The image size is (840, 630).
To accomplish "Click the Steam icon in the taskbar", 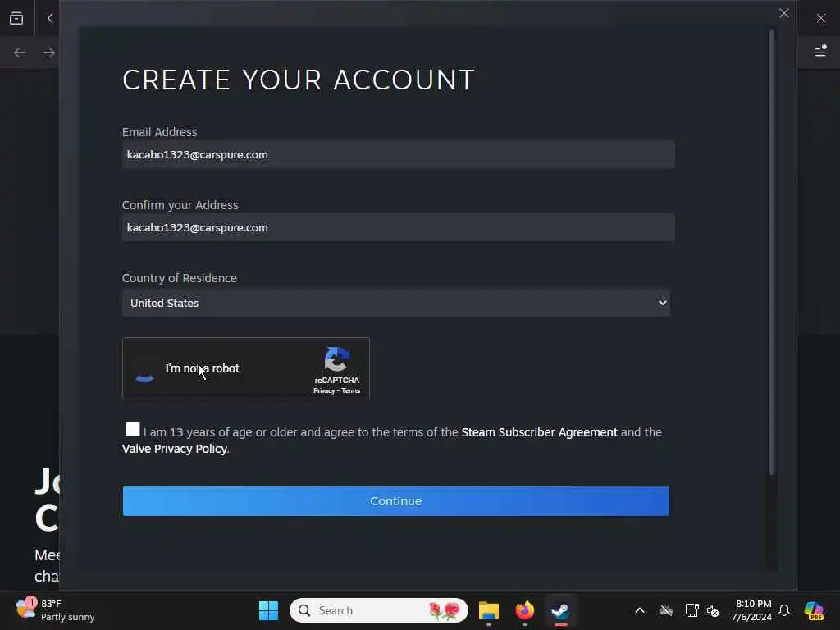I will click(x=560, y=610).
